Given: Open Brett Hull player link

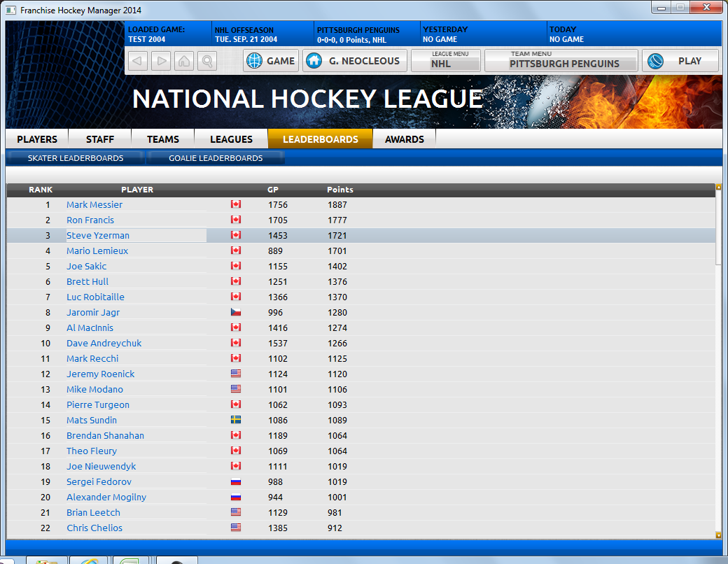Looking at the screenshot, I should 87,281.
